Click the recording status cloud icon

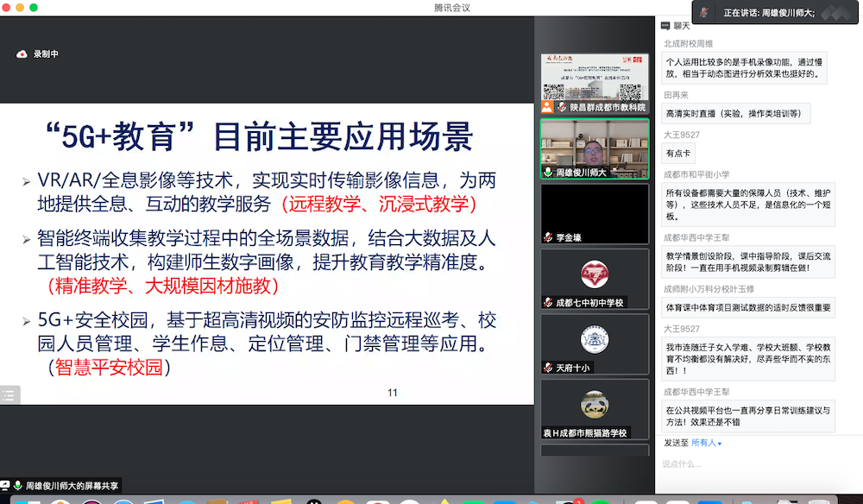(22, 54)
